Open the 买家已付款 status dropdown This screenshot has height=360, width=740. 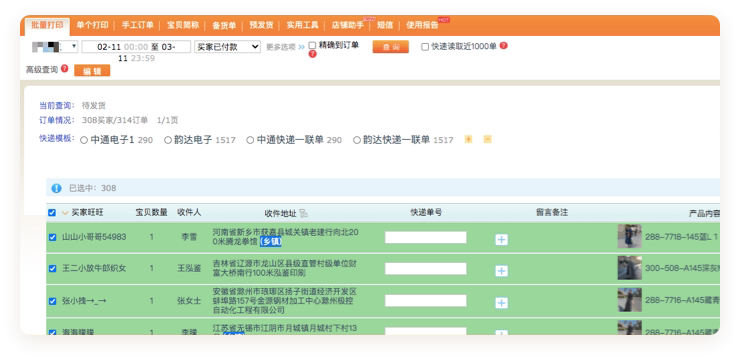[x=227, y=47]
